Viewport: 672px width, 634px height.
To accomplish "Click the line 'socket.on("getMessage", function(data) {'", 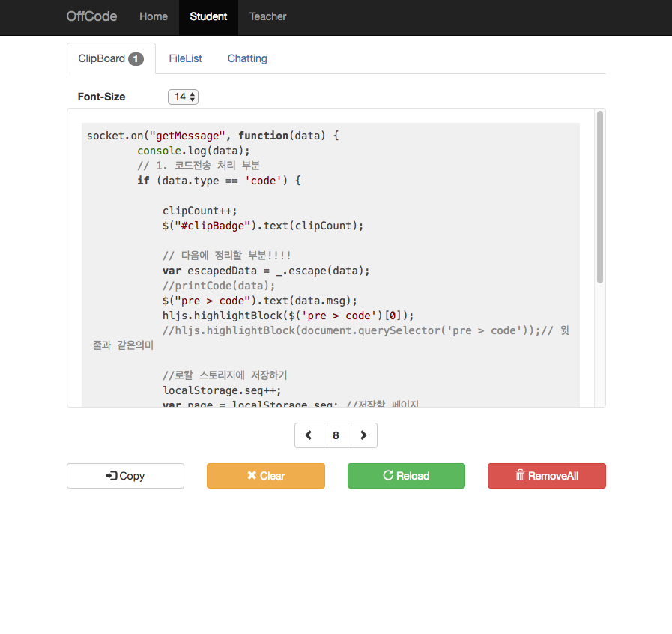I will 213,136.
